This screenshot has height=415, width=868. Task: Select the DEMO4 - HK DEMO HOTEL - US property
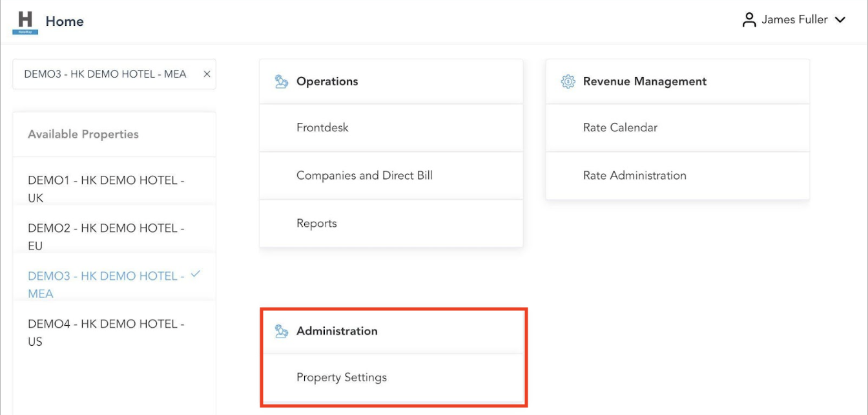107,332
